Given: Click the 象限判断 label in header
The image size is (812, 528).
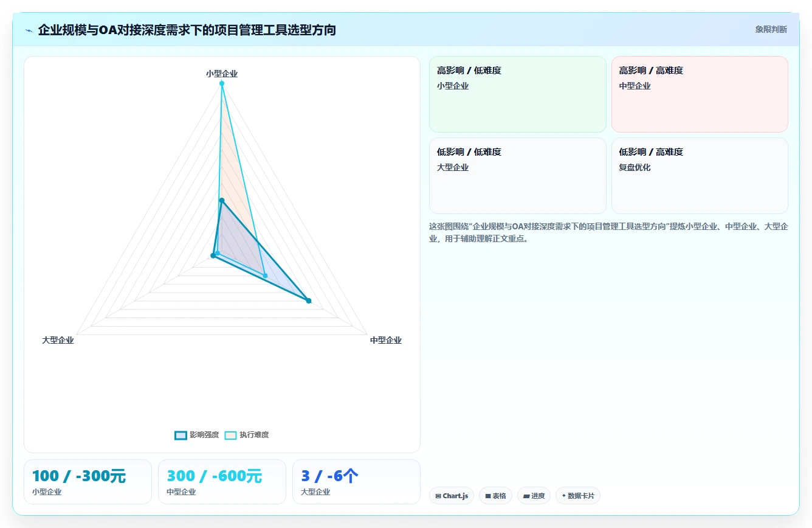Looking at the screenshot, I should click(x=771, y=29).
